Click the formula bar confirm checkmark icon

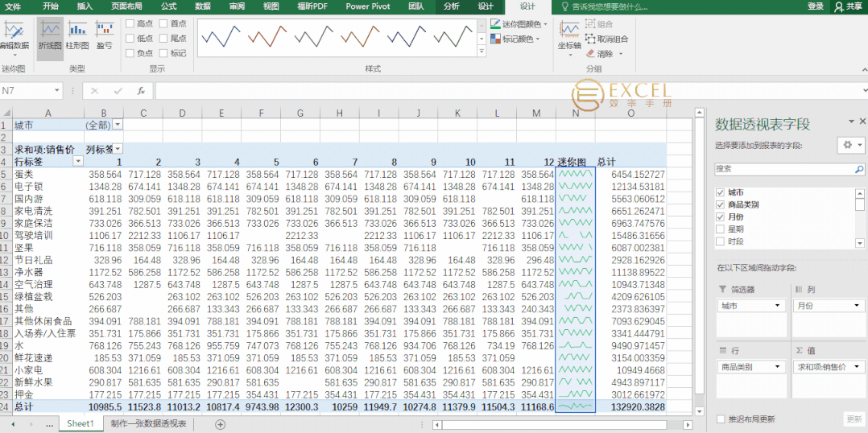(x=118, y=90)
